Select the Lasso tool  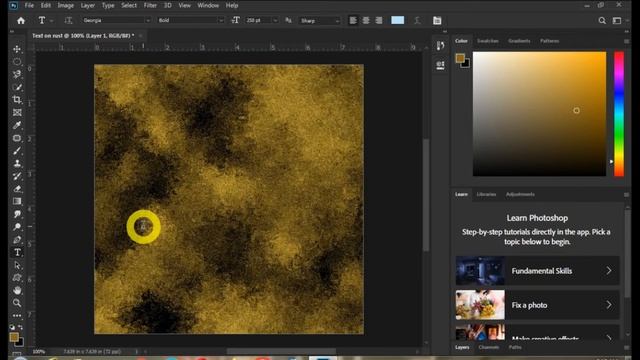[x=17, y=74]
